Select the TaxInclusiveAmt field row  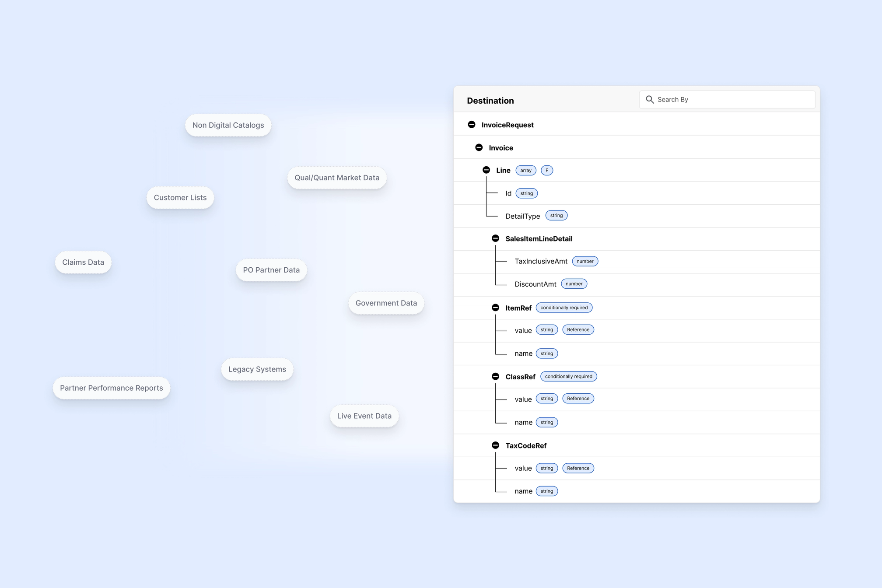click(x=541, y=261)
